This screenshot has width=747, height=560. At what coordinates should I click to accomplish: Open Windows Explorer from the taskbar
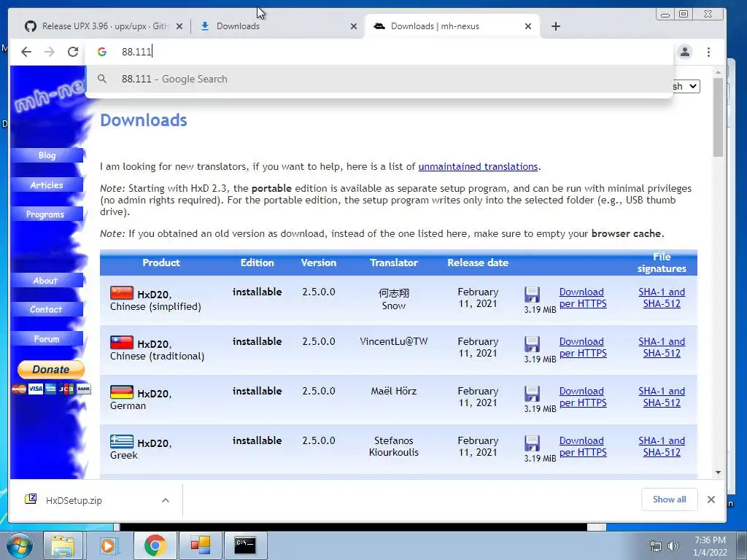pyautogui.click(x=63, y=545)
